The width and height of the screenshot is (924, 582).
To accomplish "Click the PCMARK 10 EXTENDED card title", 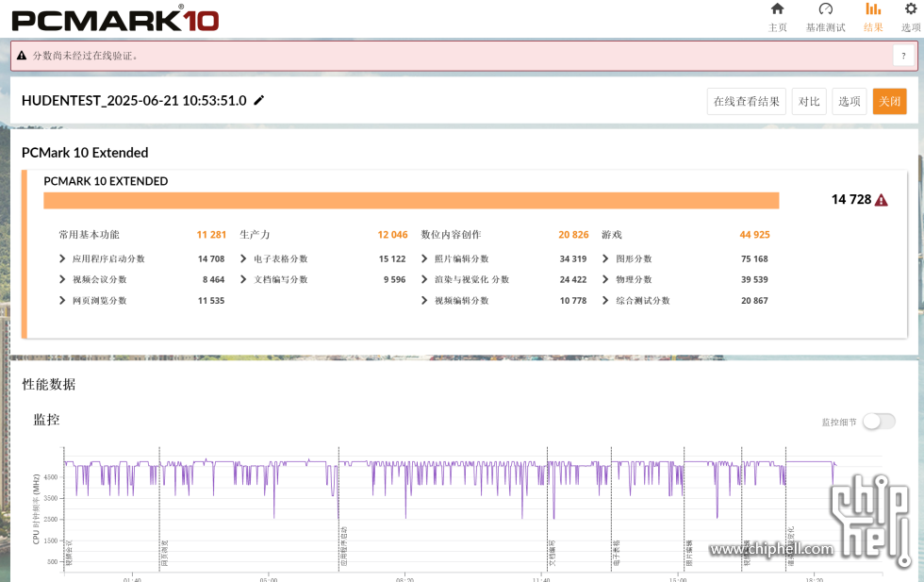I will coord(106,181).
